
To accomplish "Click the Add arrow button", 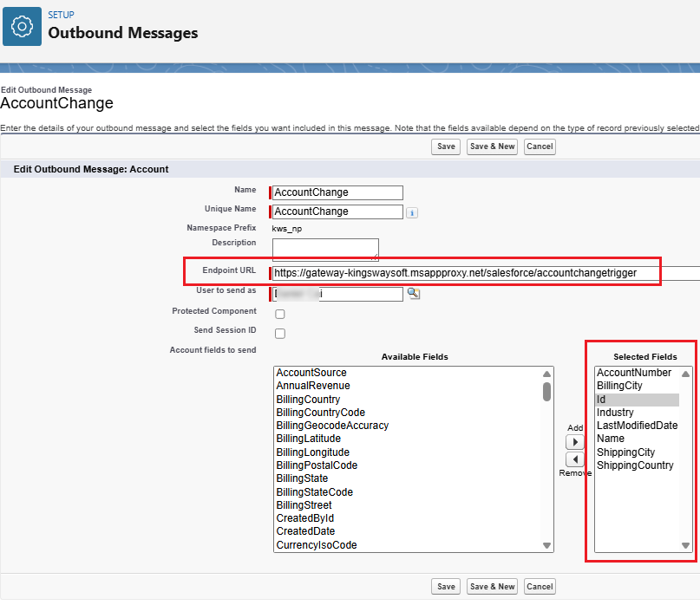I will 574,442.
